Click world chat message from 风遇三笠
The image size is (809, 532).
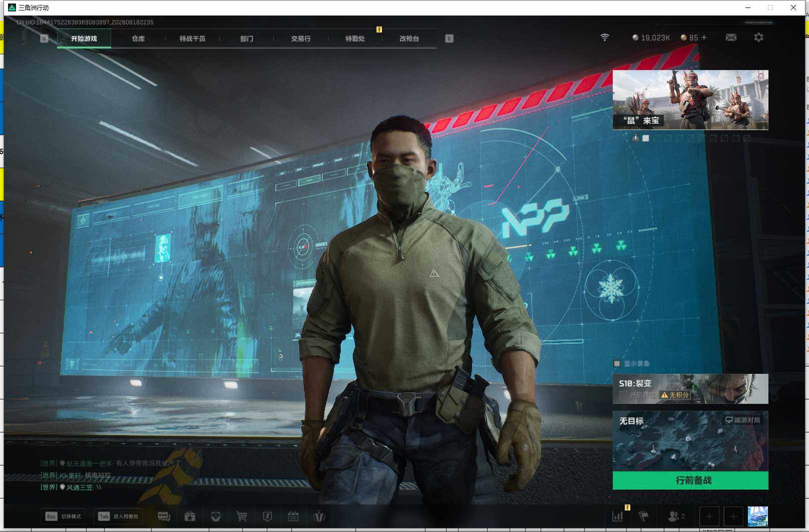(71, 487)
